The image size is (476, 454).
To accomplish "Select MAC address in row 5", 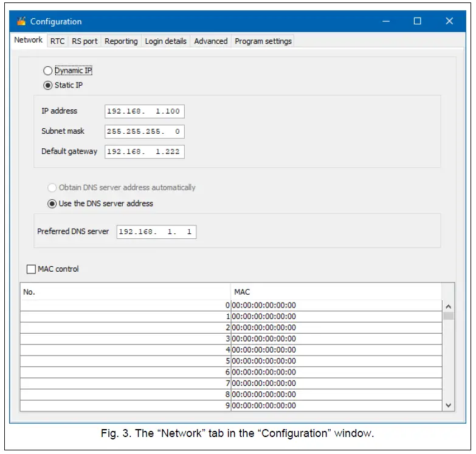I will click(336, 361).
